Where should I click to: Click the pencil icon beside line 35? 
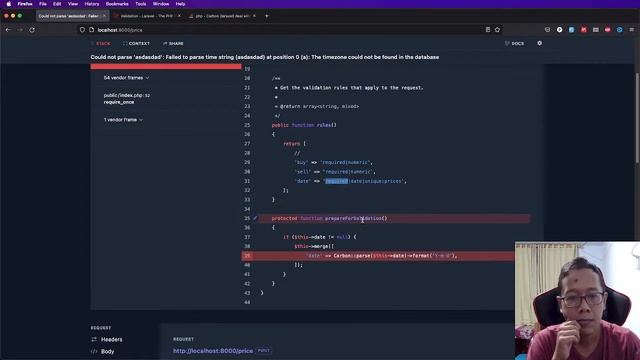click(x=255, y=218)
